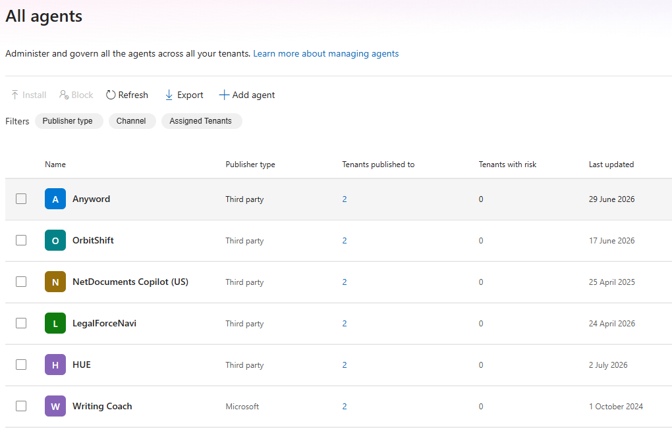Open the Anyword agent name
This screenshot has height=431, width=672.
[x=91, y=199]
